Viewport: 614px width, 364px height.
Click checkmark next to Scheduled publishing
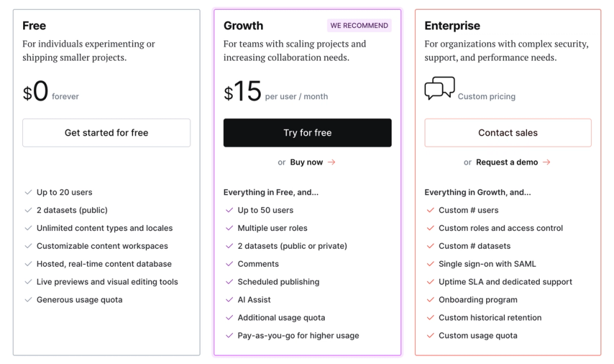(x=230, y=282)
